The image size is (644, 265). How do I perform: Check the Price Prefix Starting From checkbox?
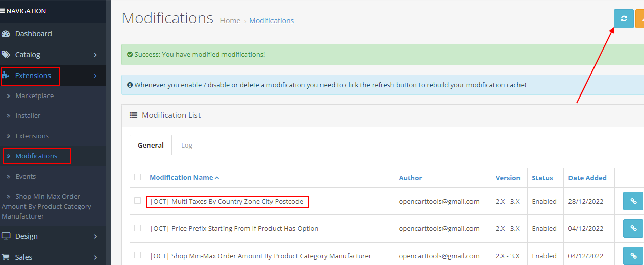(137, 228)
